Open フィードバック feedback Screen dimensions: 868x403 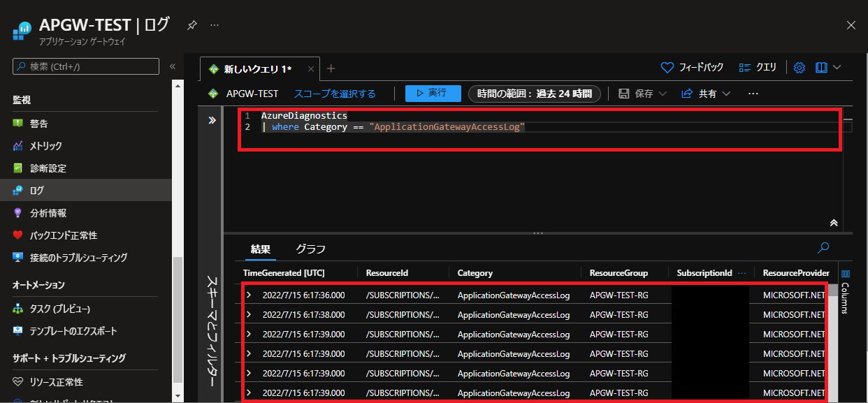(x=692, y=68)
